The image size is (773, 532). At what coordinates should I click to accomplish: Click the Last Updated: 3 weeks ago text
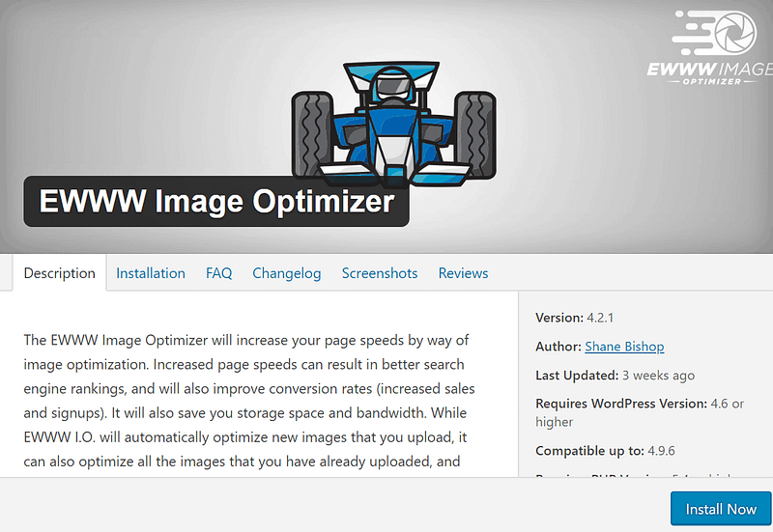pos(615,376)
